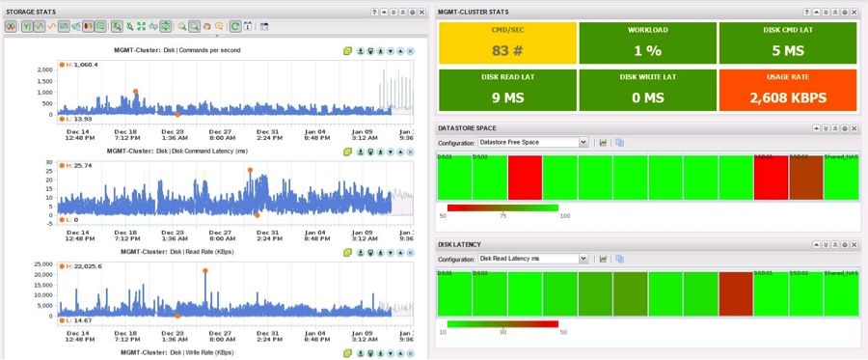Click the blue copy icon in Datastore Space toolbar
Image resolution: width=868 pixels, height=360 pixels.
pyautogui.click(x=619, y=142)
